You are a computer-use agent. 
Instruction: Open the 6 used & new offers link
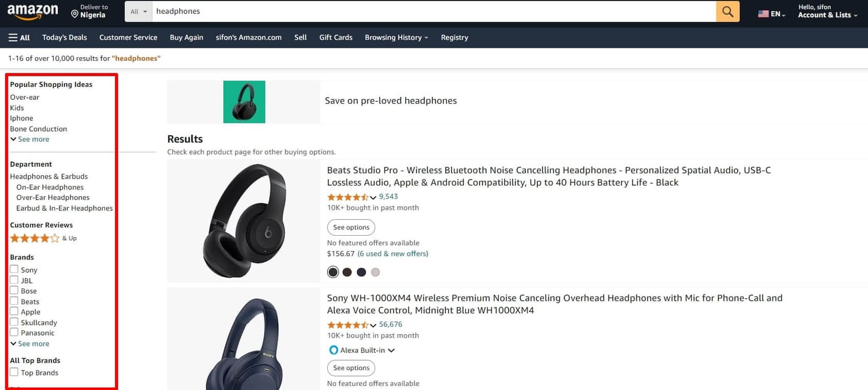pyautogui.click(x=392, y=254)
